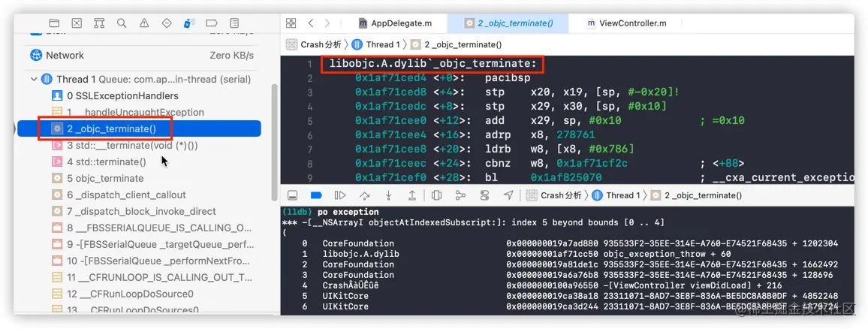This screenshot has height=329, width=868.
Task: Click the Step Out up-arrow button
Action: (412, 195)
